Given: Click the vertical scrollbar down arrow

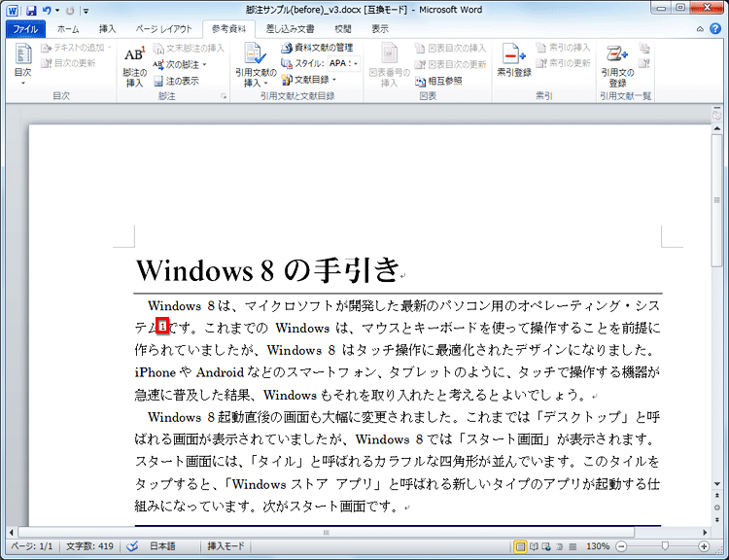Looking at the screenshot, I should 716,484.
